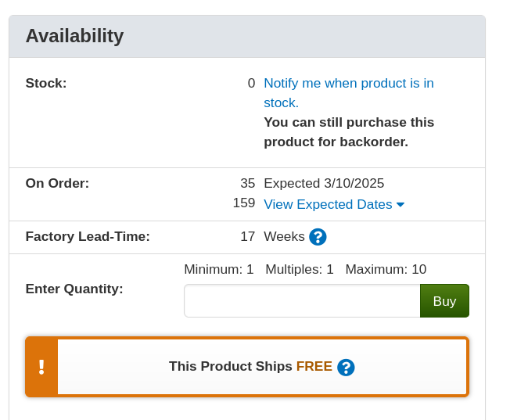
Task: Click the orange exclamation alert icon
Action: [x=41, y=367]
